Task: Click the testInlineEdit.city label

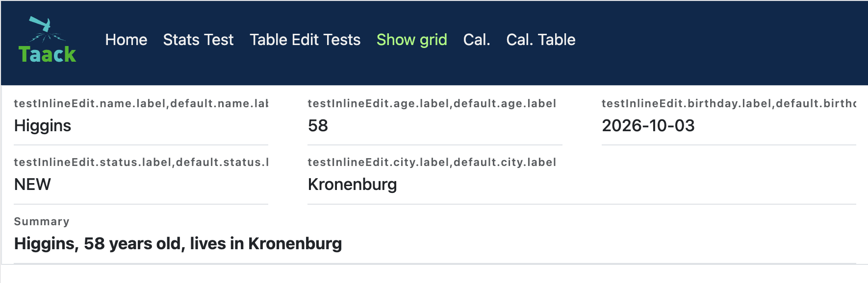Action: (x=432, y=162)
